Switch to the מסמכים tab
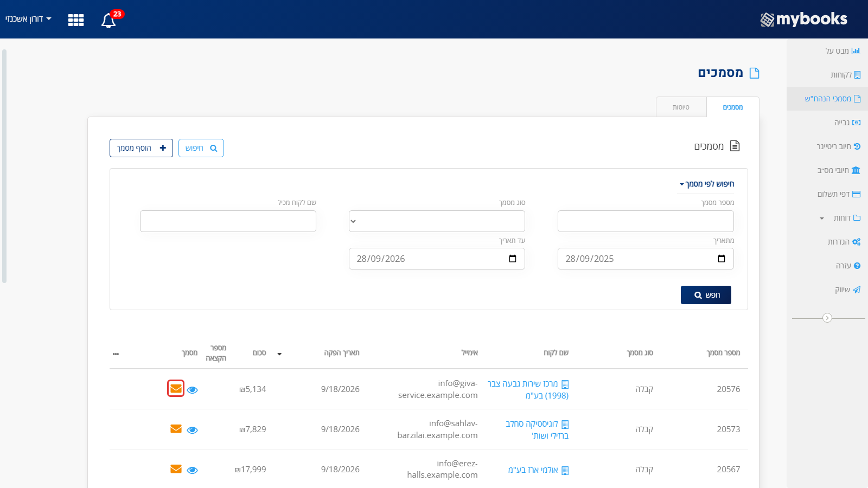The image size is (868, 488). pos(732,107)
